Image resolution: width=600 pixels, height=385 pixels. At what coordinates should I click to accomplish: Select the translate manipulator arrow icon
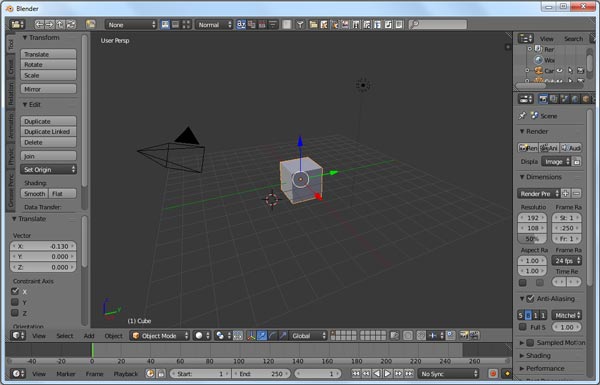(262, 336)
